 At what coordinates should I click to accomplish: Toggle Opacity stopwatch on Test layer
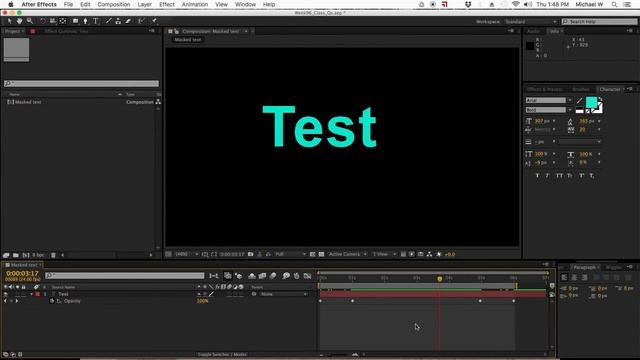52,301
